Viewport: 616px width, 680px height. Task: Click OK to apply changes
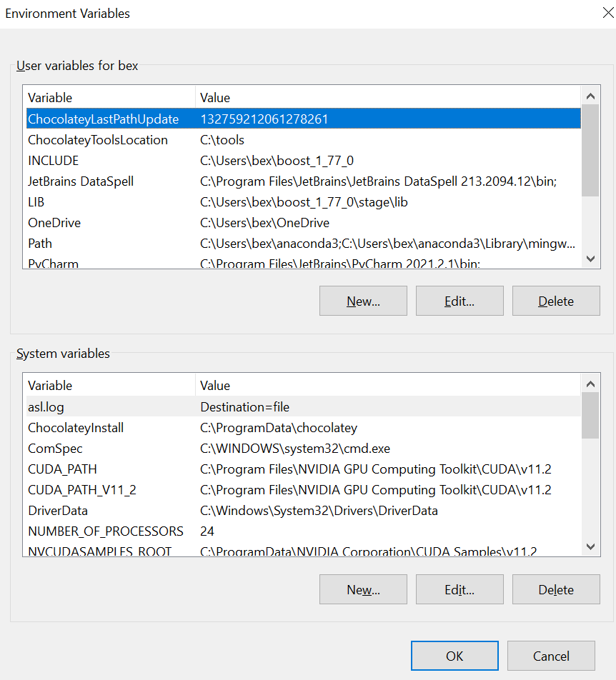pyautogui.click(x=454, y=656)
